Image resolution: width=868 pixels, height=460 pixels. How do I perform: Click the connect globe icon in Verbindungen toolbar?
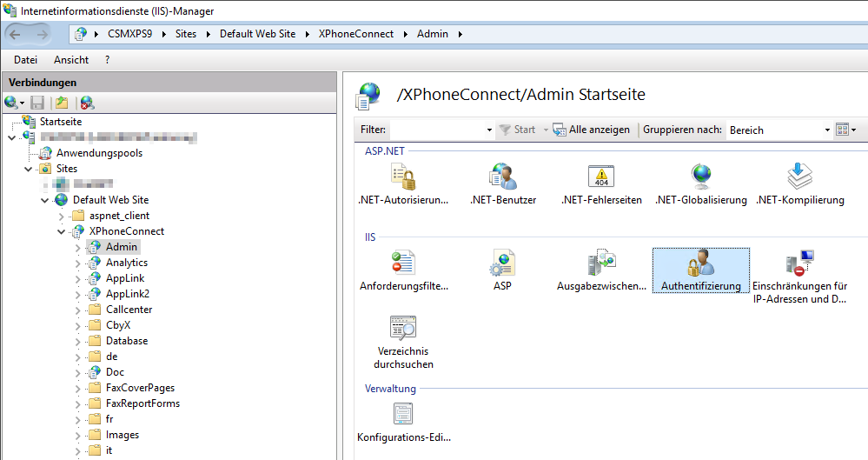point(10,102)
